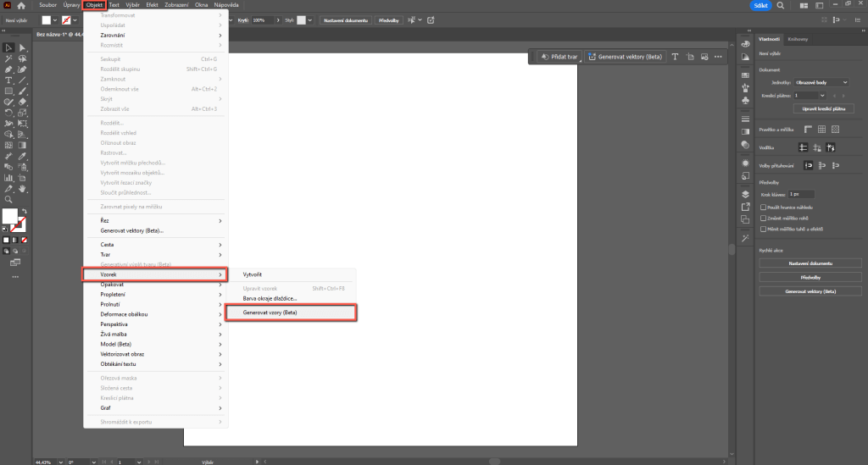
Task: Open more options in contextual taskbar
Action: pos(718,57)
